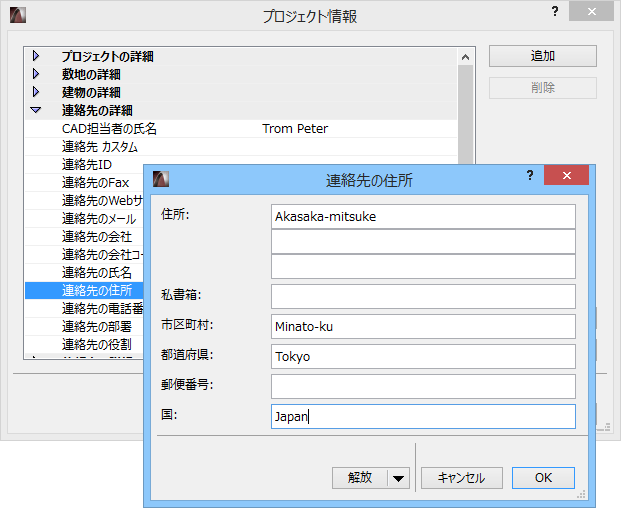Click the second 住所 line field
Viewport: 621px width, 508px height.
pyautogui.click(x=423, y=242)
